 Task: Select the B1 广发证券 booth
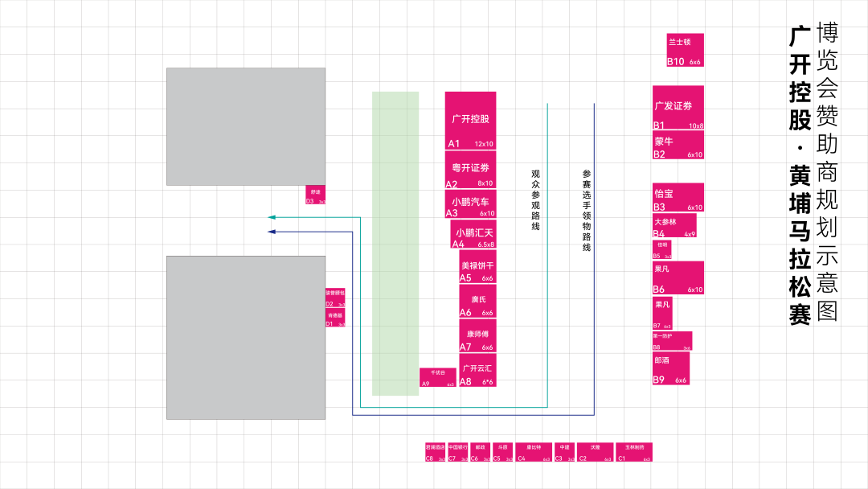click(678, 108)
